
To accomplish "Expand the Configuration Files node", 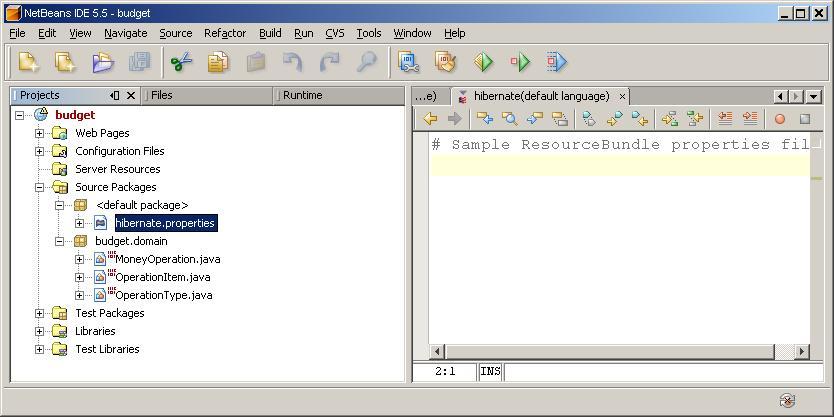I will tap(39, 151).
